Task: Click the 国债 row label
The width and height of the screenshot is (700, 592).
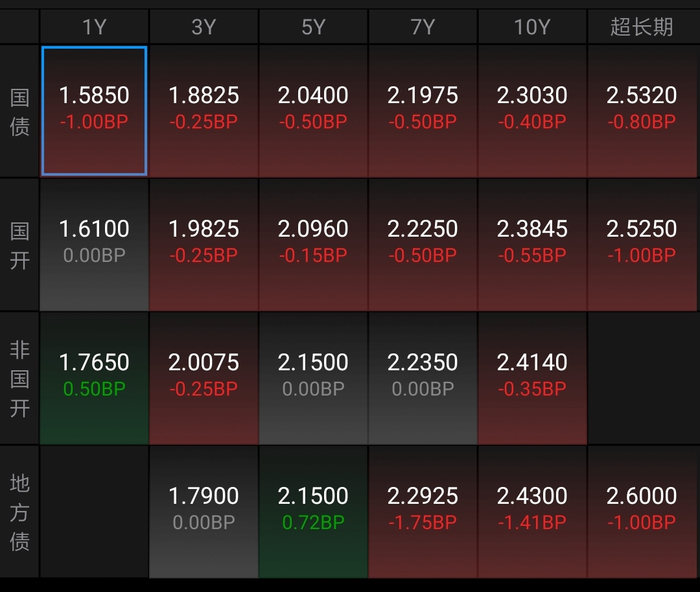Action: coord(19,112)
